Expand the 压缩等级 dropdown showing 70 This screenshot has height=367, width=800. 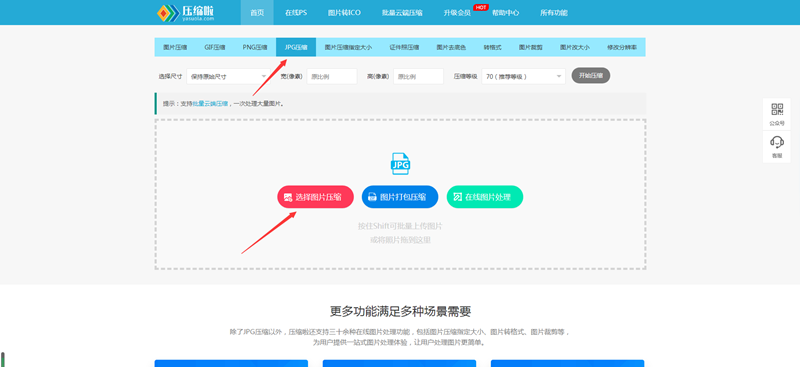(523, 77)
